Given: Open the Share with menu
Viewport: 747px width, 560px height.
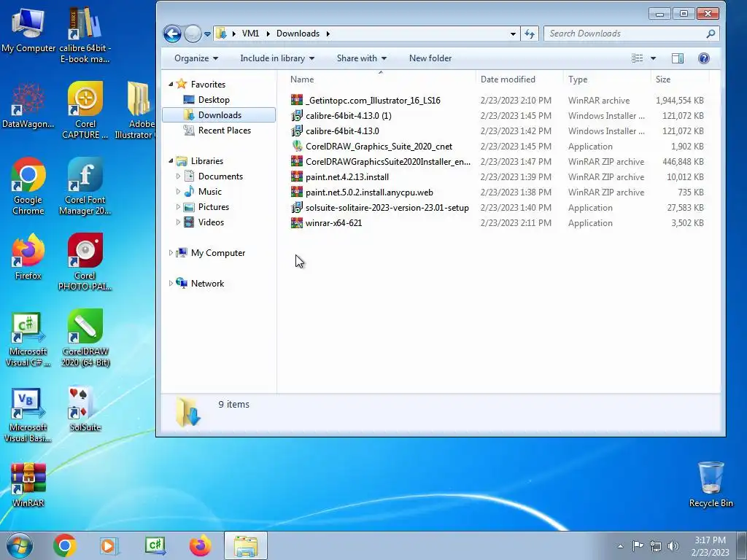Looking at the screenshot, I should pyautogui.click(x=362, y=58).
